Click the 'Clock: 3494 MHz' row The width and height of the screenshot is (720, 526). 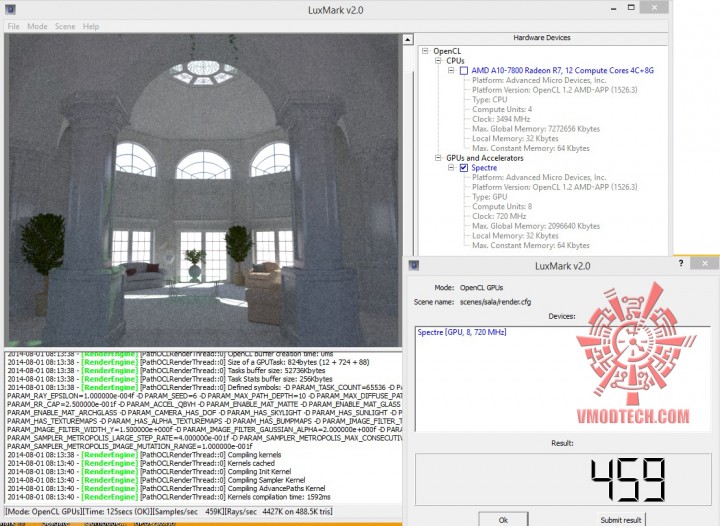click(x=501, y=119)
